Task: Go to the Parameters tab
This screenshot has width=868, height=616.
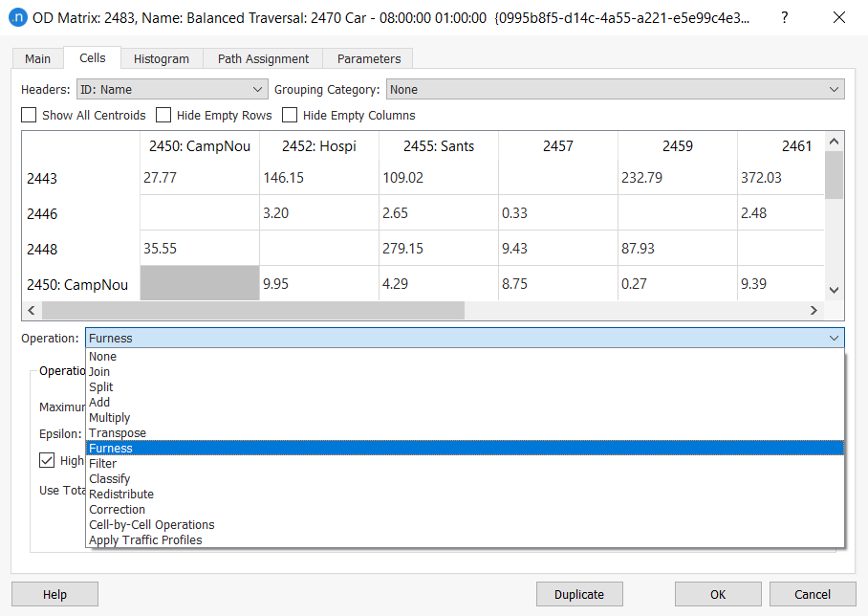Action: [369, 58]
